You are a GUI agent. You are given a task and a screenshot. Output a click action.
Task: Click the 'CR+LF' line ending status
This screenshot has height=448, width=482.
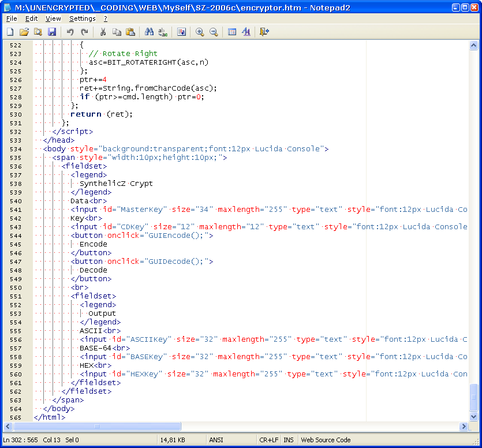[x=268, y=440]
